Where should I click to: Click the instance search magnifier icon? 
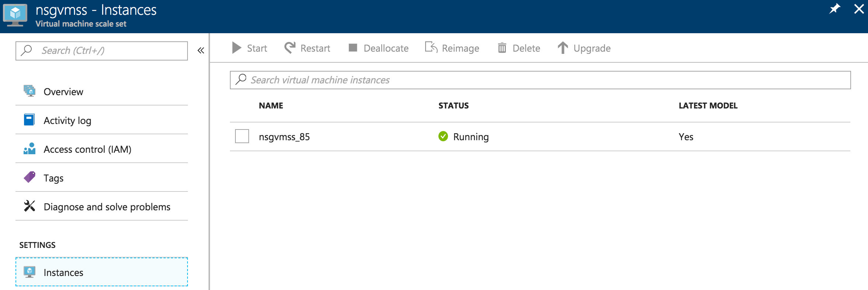click(241, 79)
